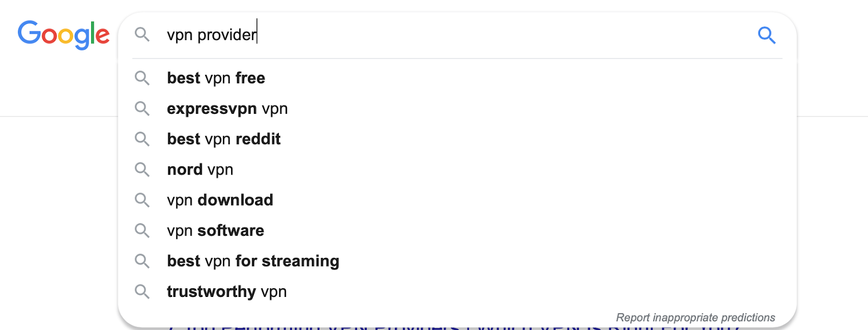Choose the 'best vpn reddit' suggestion
This screenshot has height=330, width=868.
pos(224,139)
